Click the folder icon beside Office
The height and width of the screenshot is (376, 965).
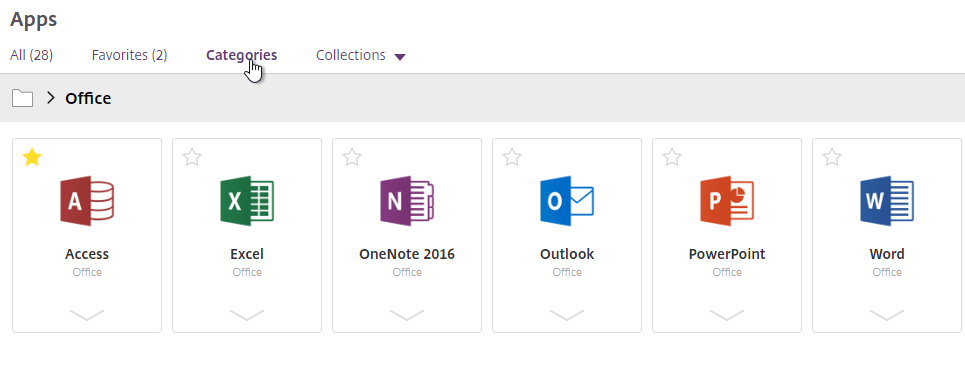[x=22, y=98]
